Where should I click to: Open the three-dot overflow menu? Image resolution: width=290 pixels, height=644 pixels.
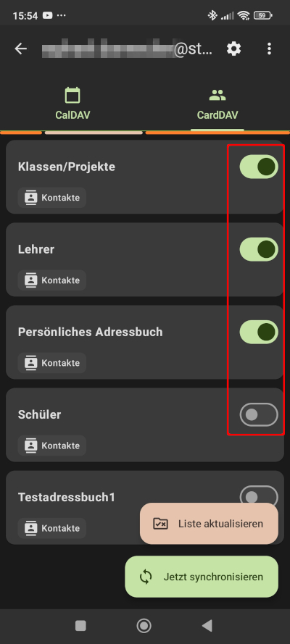tap(269, 49)
